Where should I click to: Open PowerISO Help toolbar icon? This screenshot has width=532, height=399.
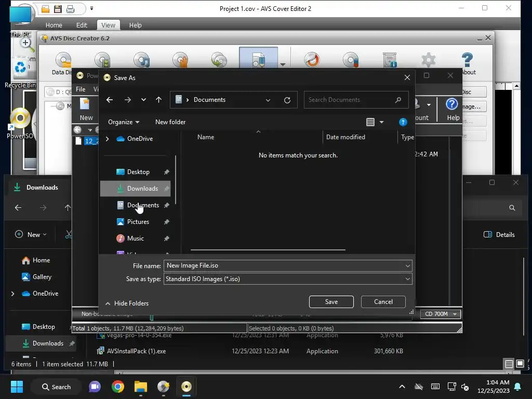coord(453,109)
